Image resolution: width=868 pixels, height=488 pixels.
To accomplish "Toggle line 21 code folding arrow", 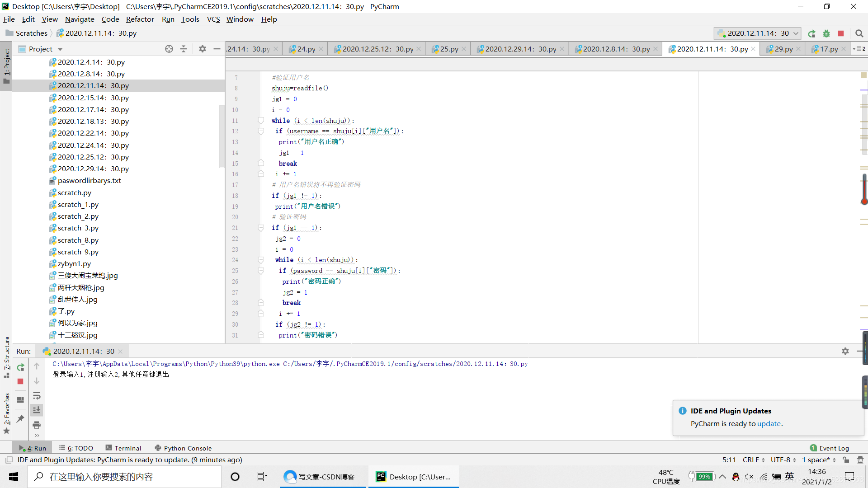I will point(261,227).
